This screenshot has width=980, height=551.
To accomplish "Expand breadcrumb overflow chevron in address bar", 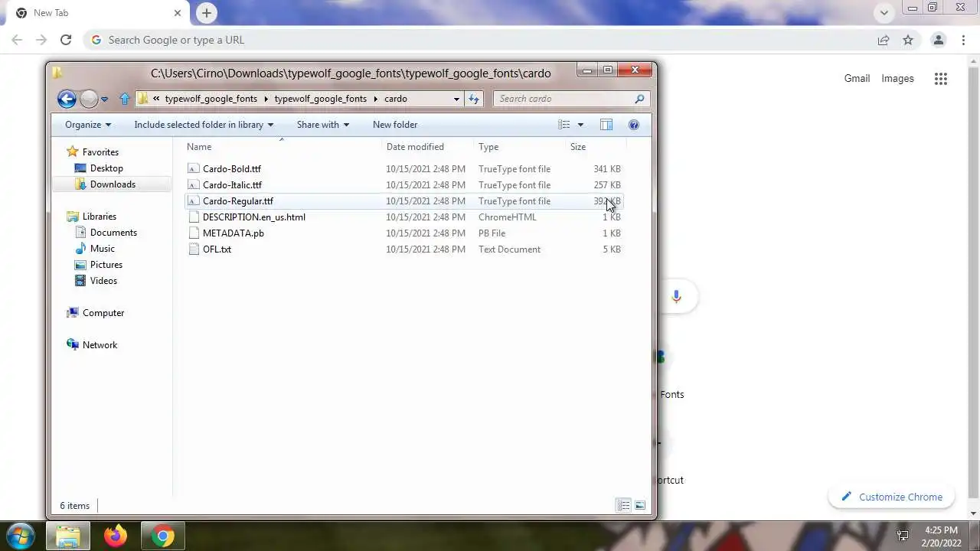I will (156, 99).
